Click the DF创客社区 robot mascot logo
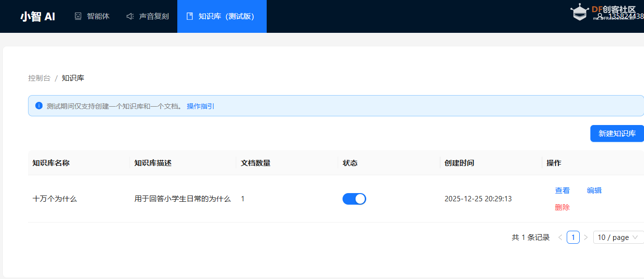644x279 pixels. tap(579, 12)
